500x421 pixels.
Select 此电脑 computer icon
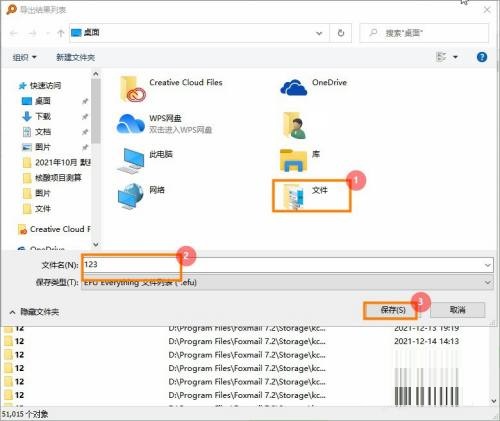tap(131, 161)
